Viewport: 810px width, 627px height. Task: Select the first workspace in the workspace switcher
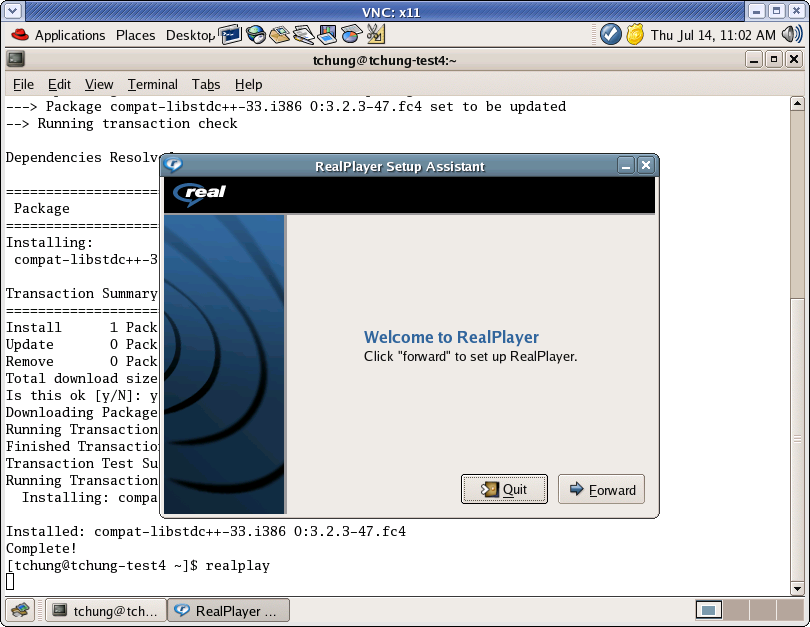tap(708, 610)
